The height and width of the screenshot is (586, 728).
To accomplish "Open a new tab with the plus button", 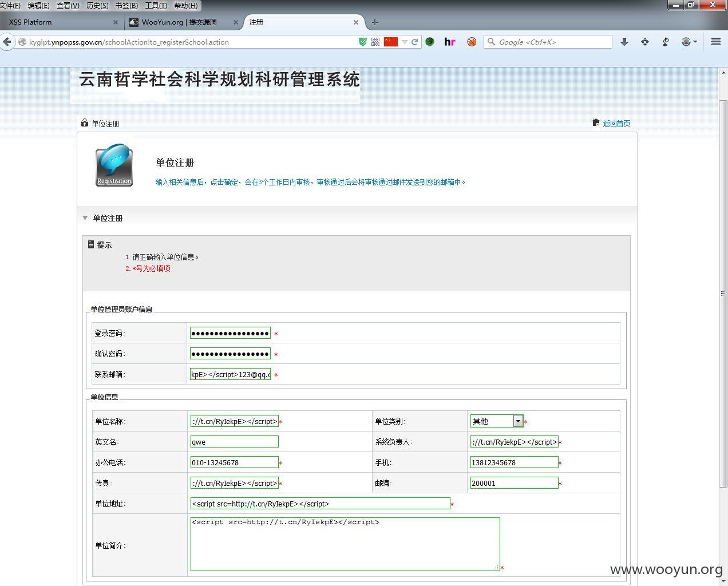I will (x=375, y=22).
